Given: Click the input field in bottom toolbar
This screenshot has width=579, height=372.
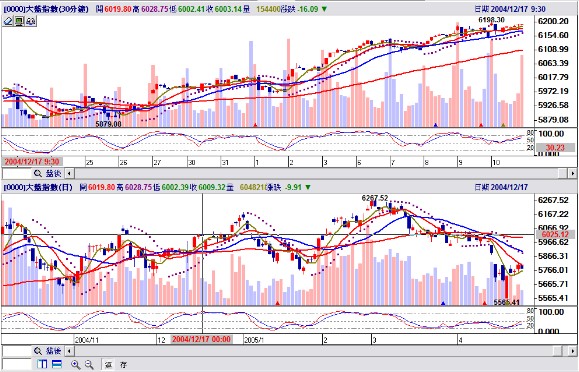Looking at the screenshot, I should click(17, 364).
